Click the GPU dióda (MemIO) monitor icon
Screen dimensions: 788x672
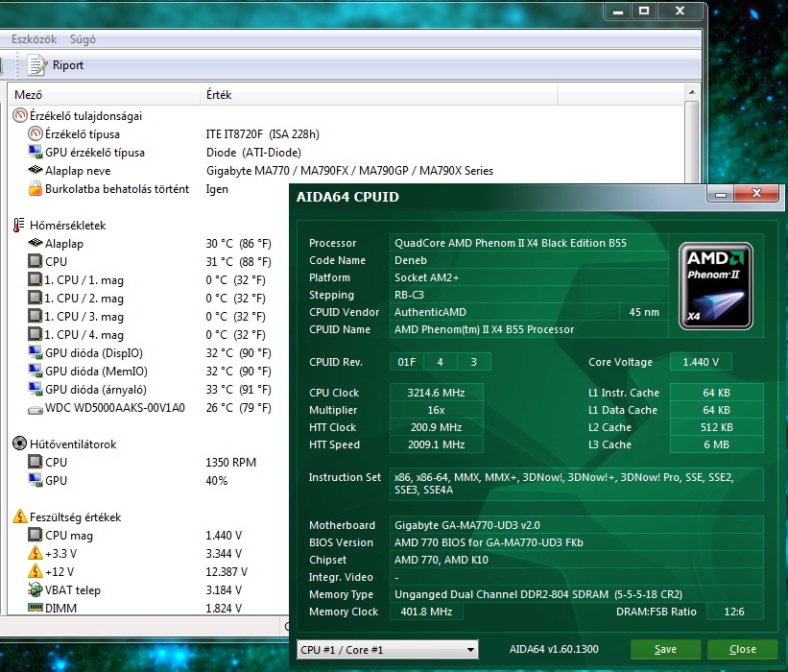(36, 371)
